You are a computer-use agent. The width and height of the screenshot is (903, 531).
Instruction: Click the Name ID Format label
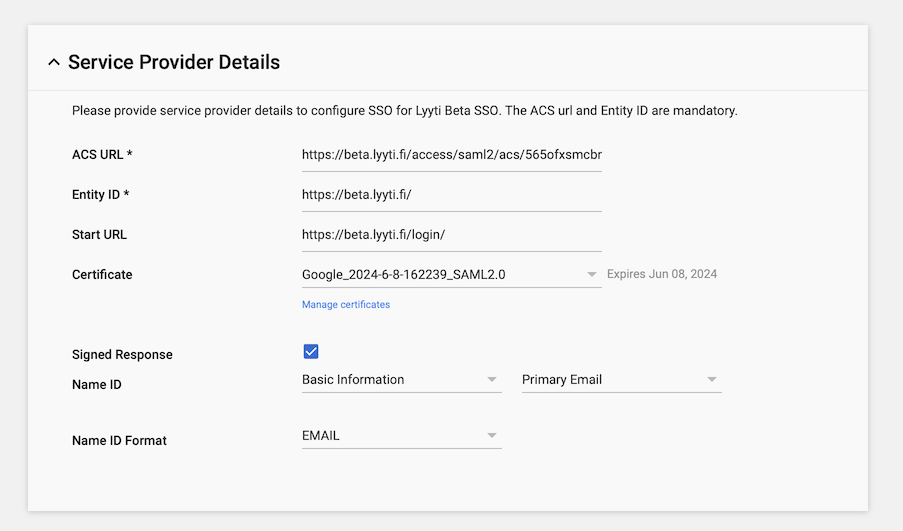point(119,440)
